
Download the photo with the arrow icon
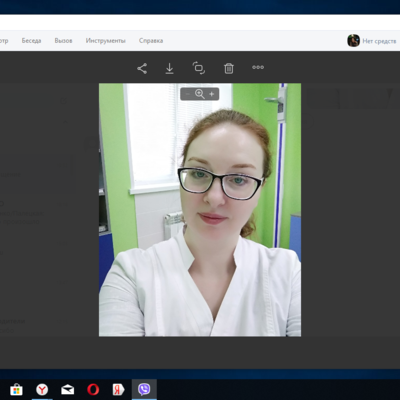(169, 68)
